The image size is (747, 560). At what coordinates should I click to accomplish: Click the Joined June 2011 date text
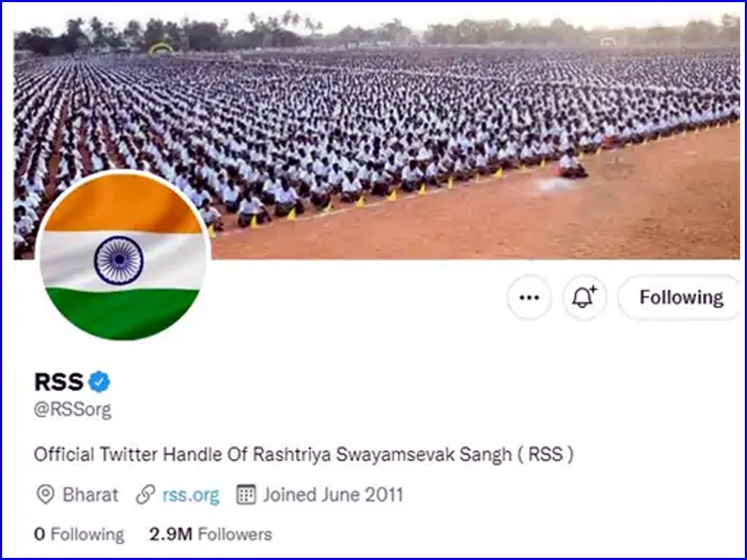point(333,495)
